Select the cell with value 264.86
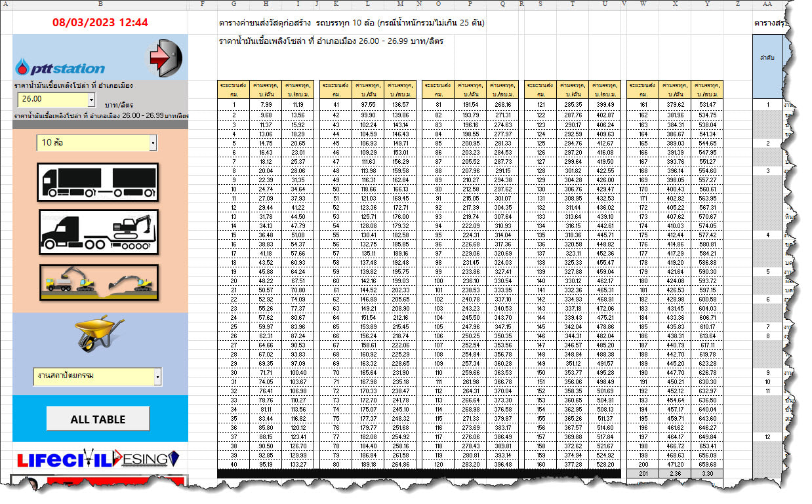Viewport: 812px width, 504px height. click(401, 465)
